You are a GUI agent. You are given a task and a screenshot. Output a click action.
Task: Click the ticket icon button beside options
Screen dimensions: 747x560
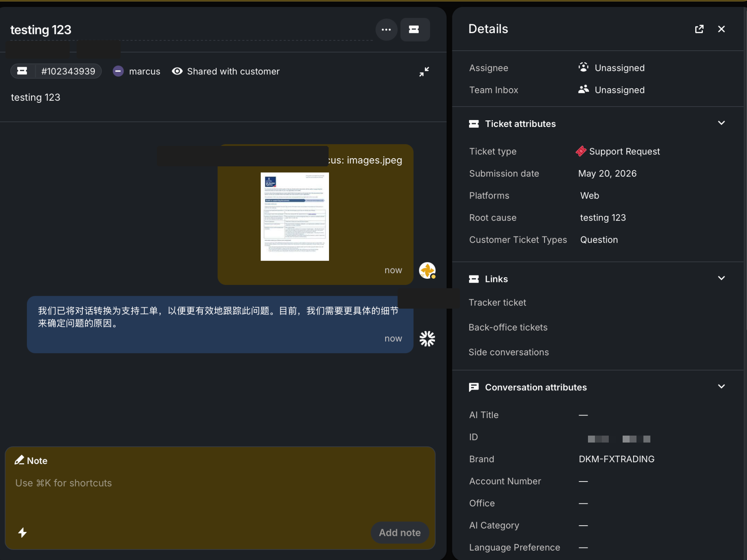click(x=414, y=30)
